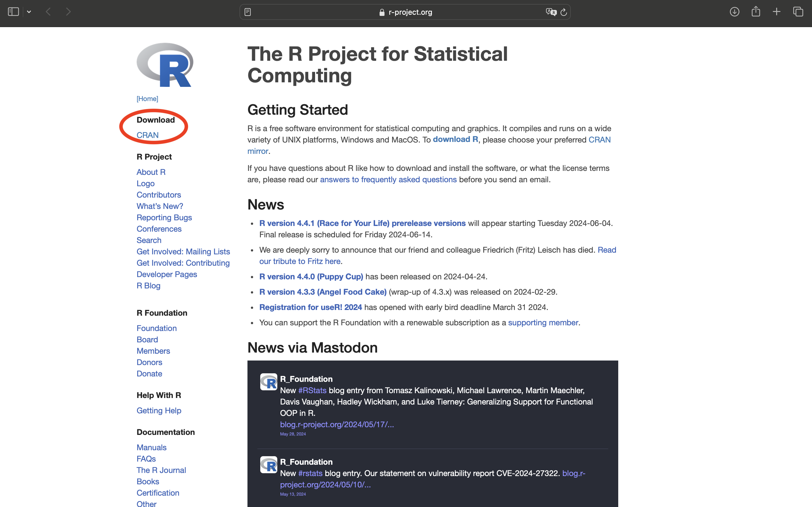The image size is (812, 507).
Task: Click the translate page icon
Action: click(x=551, y=12)
